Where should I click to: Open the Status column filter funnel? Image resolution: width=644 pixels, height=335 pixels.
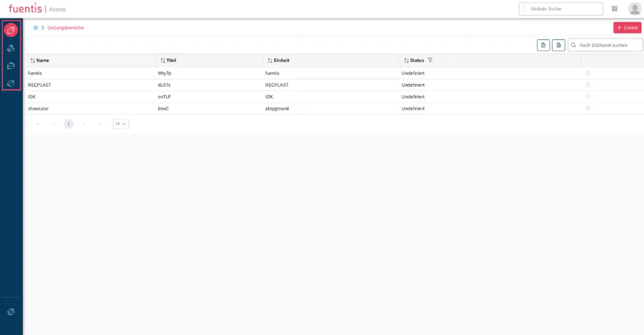tap(430, 60)
